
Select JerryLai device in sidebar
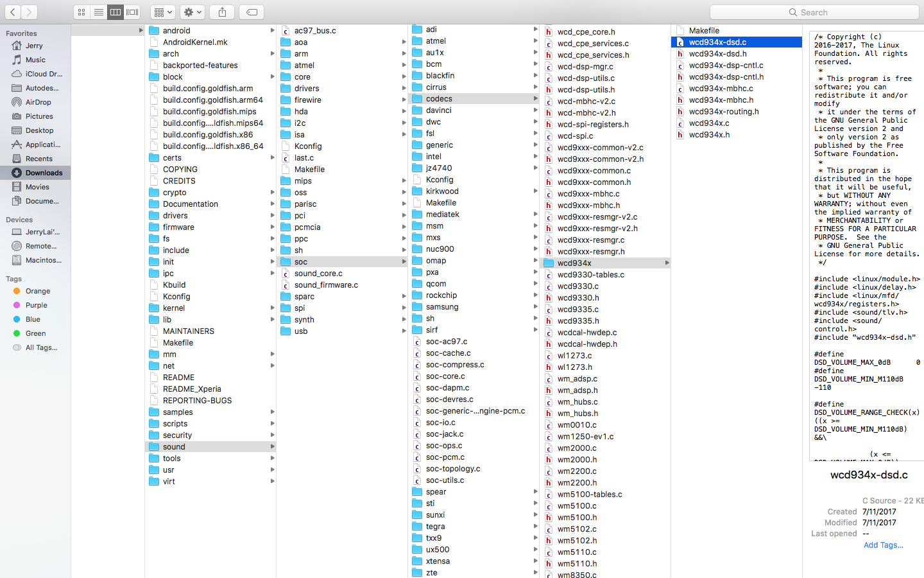pyautogui.click(x=35, y=232)
